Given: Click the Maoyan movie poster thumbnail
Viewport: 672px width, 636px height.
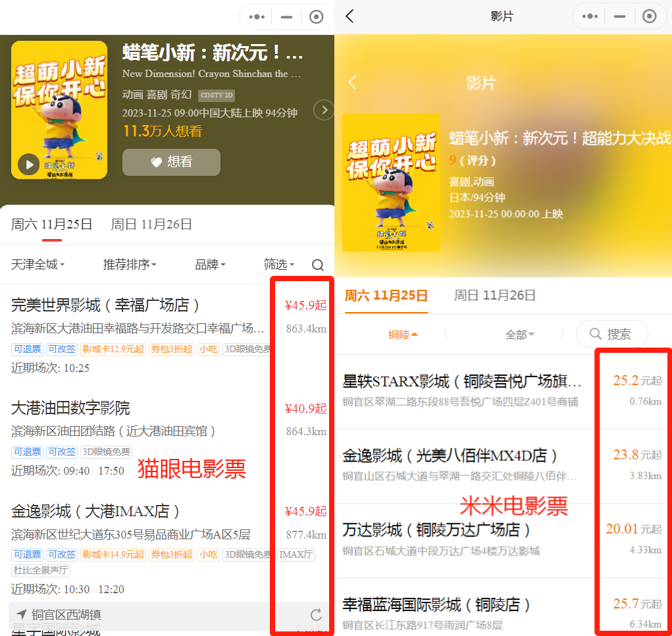Looking at the screenshot, I should coord(59,110).
